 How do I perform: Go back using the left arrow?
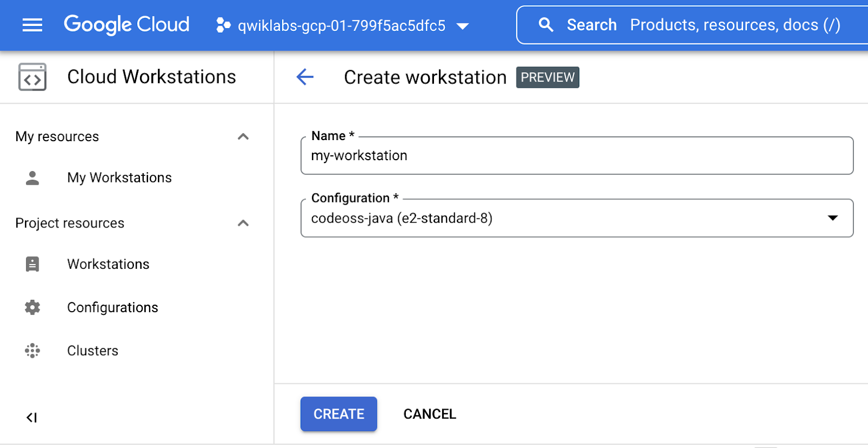(x=305, y=77)
